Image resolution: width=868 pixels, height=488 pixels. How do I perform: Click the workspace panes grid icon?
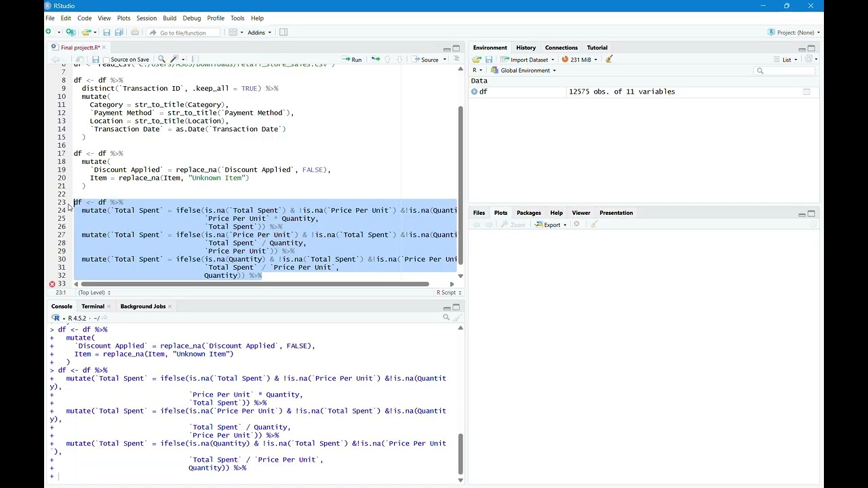pos(233,33)
